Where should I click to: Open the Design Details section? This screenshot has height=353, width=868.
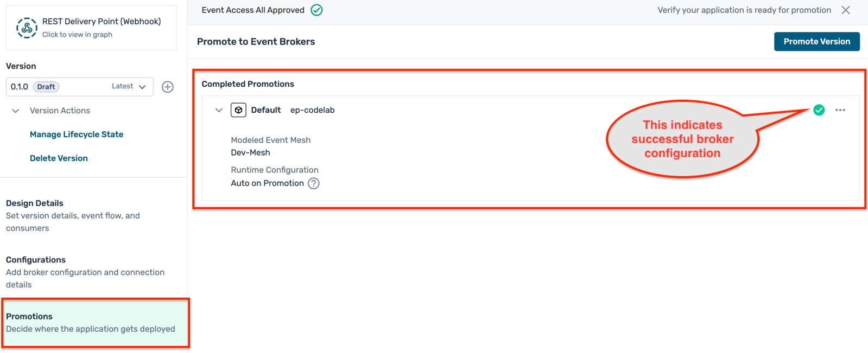pos(35,203)
